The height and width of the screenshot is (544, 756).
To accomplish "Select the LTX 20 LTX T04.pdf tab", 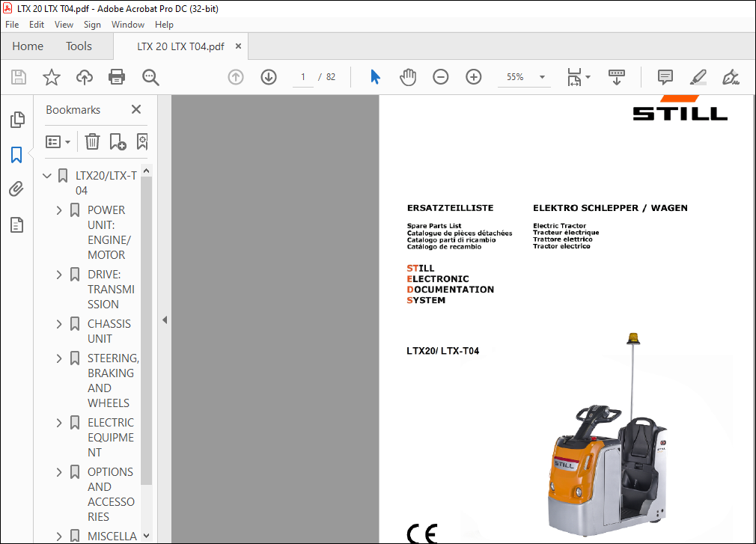I will tap(180, 46).
